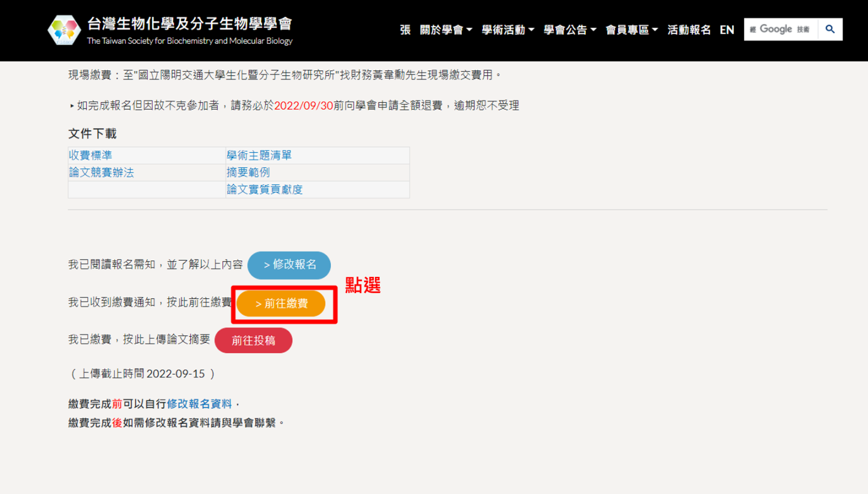The height and width of the screenshot is (494, 868).
Task: Go to the 活動報名 menu item
Action: click(x=688, y=30)
